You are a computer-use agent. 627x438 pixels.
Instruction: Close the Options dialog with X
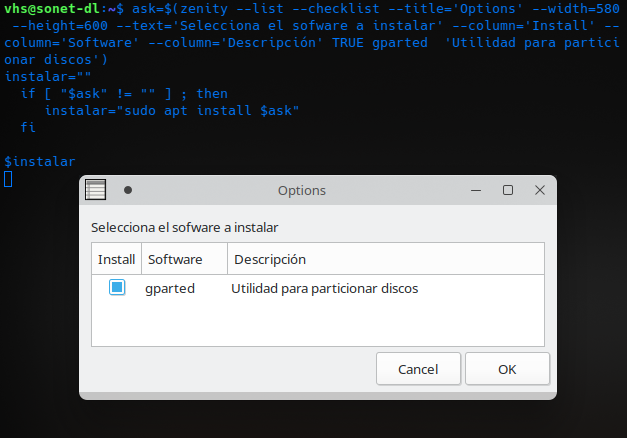pyautogui.click(x=540, y=190)
